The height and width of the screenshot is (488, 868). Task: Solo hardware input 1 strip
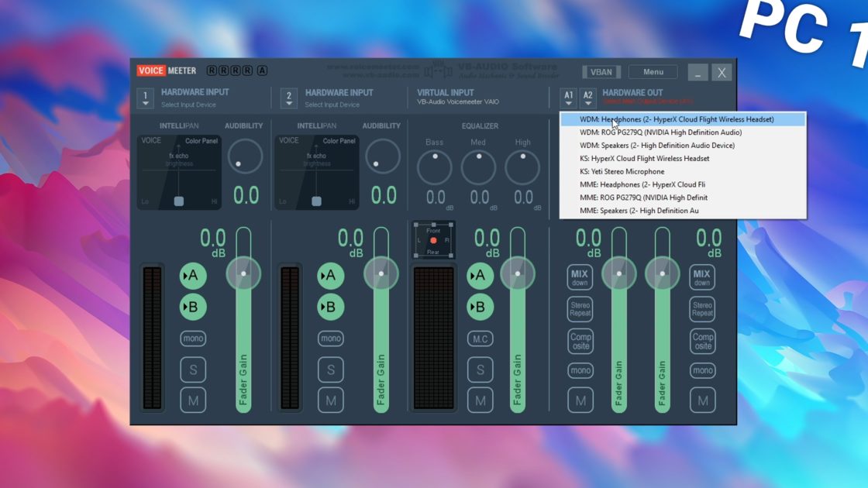pos(193,369)
